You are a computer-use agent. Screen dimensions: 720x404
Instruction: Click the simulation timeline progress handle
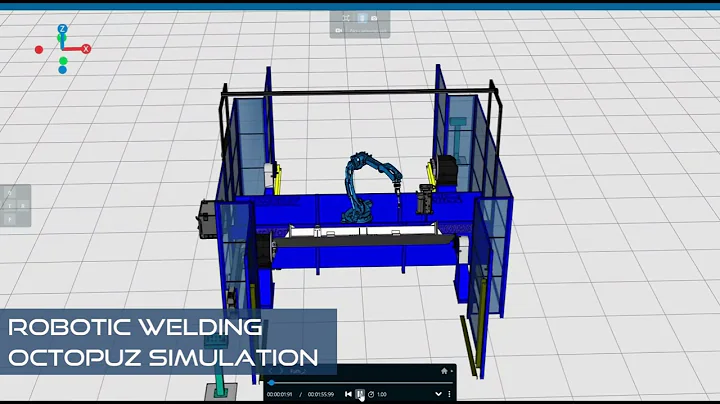pos(271,382)
